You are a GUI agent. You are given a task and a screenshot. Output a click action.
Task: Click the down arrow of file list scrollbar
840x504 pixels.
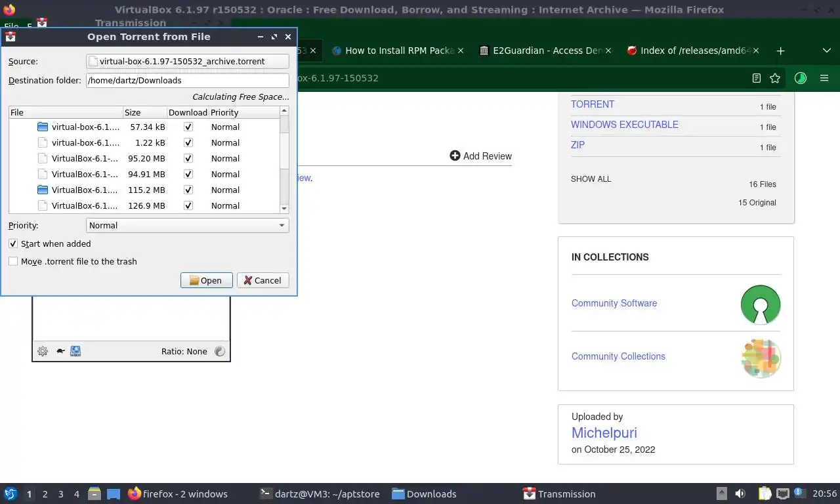pyautogui.click(x=284, y=209)
